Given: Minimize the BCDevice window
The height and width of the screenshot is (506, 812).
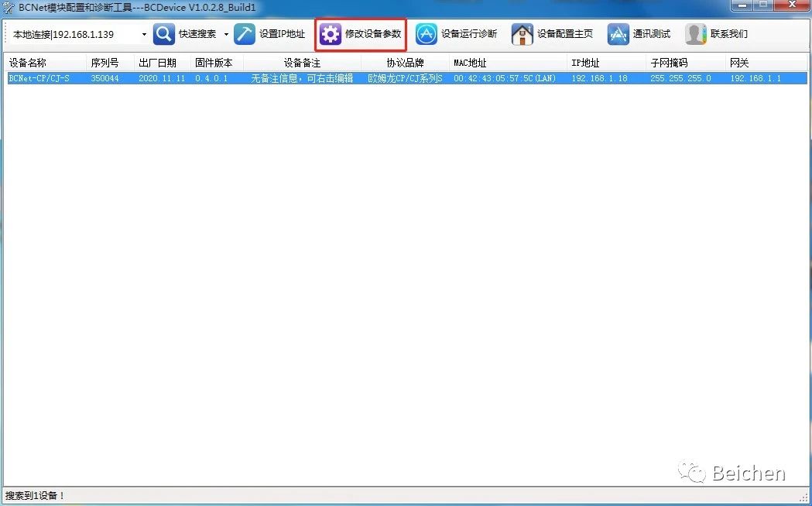Looking at the screenshot, I should coord(742,5).
